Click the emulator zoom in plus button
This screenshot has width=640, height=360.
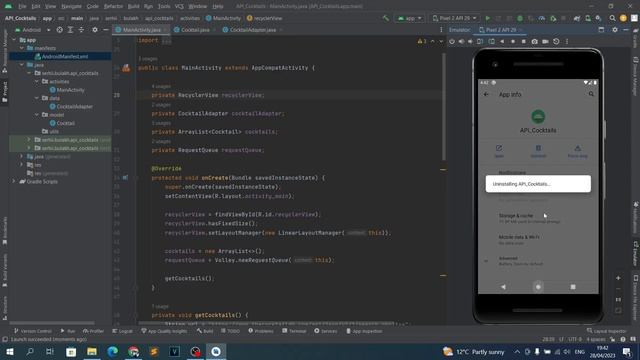coord(618,278)
